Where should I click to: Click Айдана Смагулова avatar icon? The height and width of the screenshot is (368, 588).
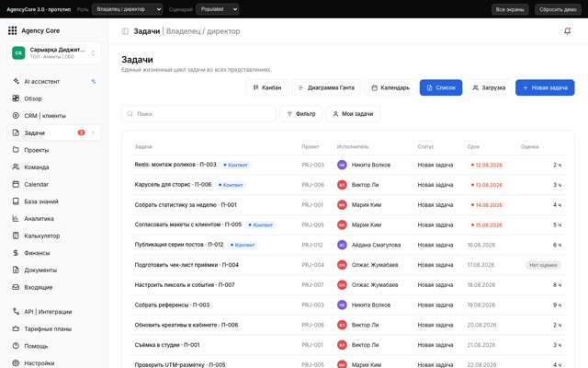coord(342,245)
